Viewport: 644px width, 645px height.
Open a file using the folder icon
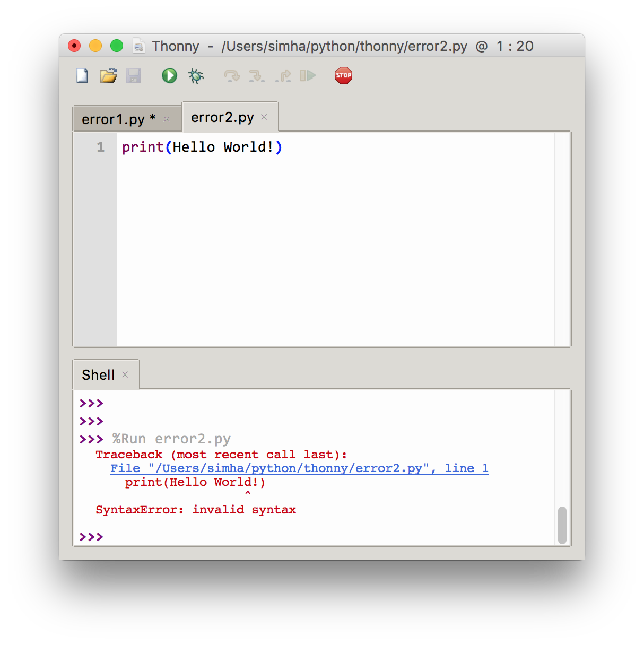pyautogui.click(x=108, y=76)
